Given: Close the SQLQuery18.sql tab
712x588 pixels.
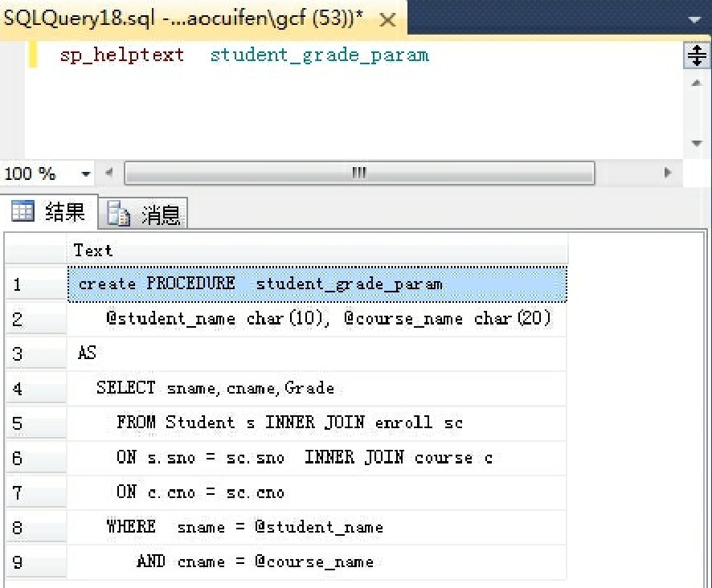Looking at the screenshot, I should click(x=387, y=19).
